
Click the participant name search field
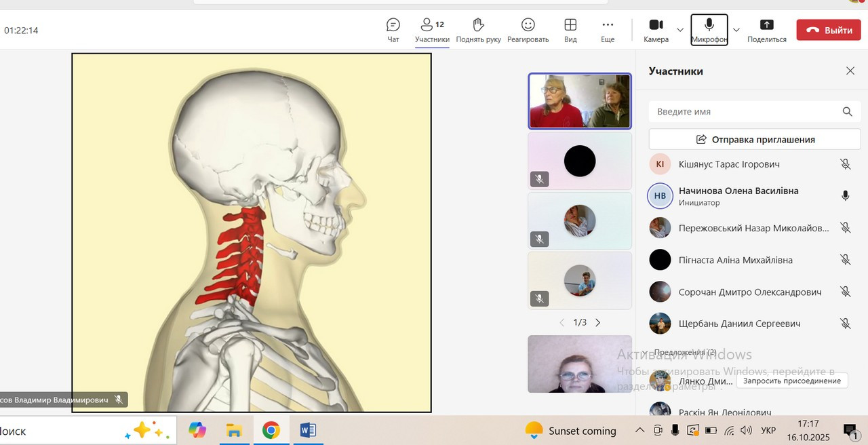[746, 112]
